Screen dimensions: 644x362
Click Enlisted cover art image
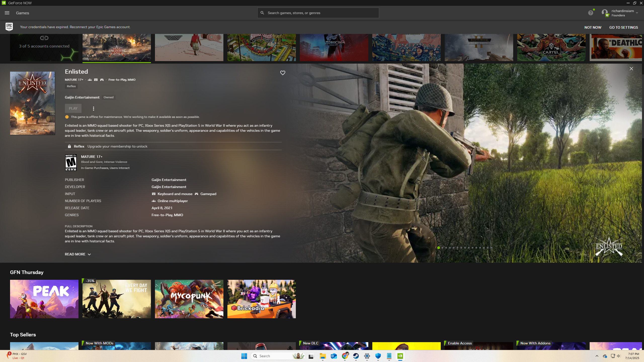click(x=32, y=103)
